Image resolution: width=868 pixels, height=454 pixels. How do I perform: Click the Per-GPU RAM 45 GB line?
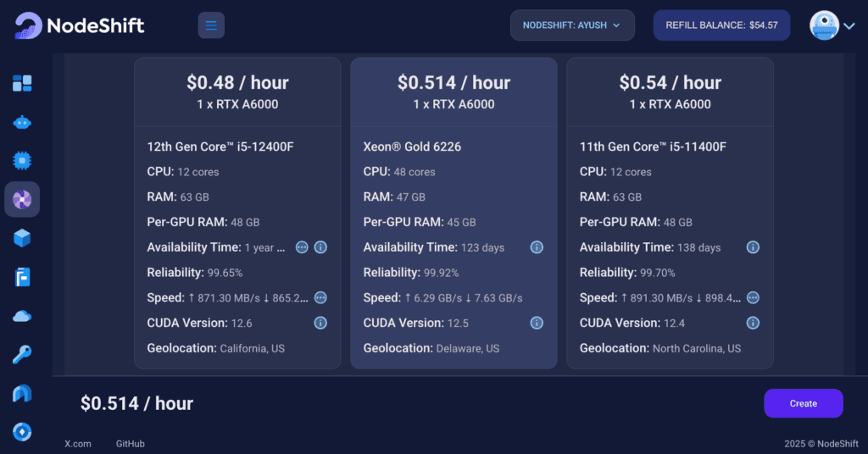click(420, 222)
